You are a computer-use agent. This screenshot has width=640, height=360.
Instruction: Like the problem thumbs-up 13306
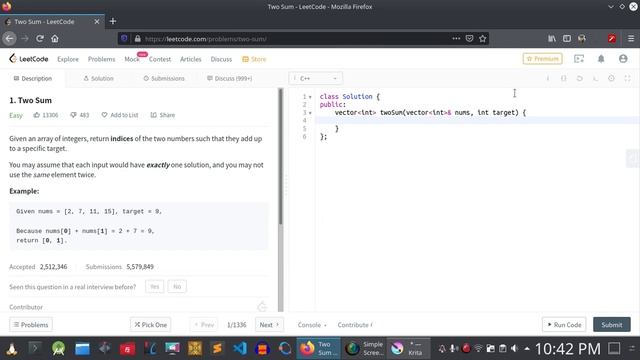pos(45,115)
